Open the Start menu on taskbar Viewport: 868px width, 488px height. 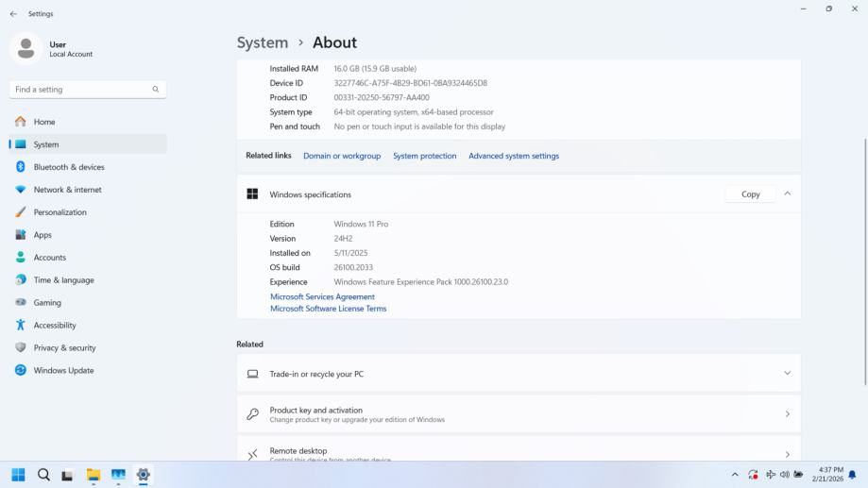click(x=18, y=475)
